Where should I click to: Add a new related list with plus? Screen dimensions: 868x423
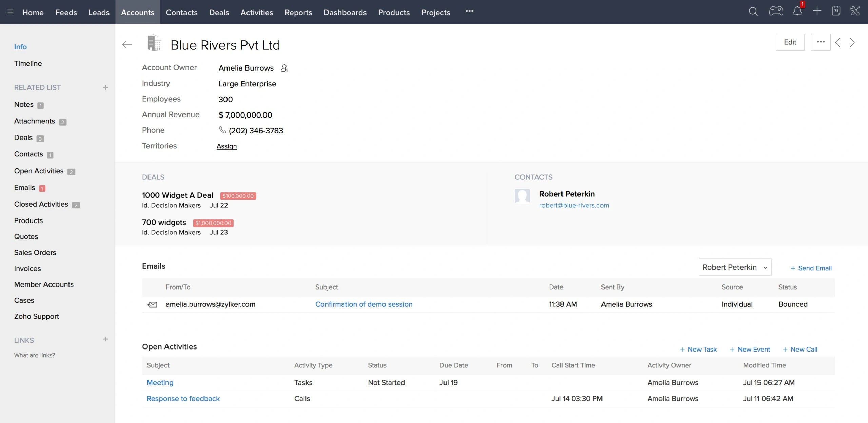(x=105, y=87)
